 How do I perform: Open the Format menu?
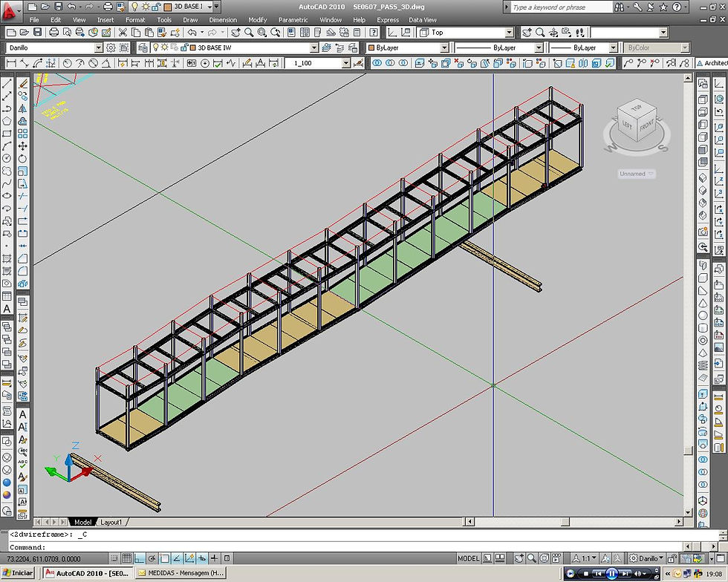[135, 20]
